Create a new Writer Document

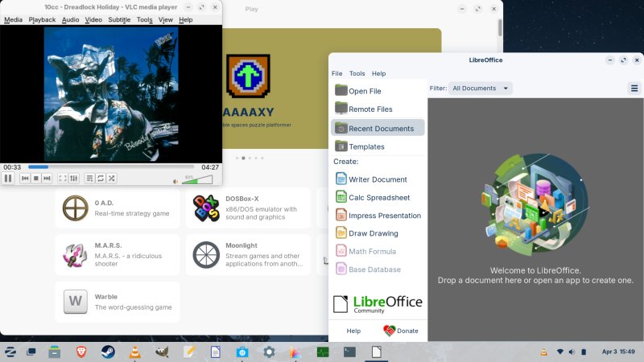(x=378, y=179)
